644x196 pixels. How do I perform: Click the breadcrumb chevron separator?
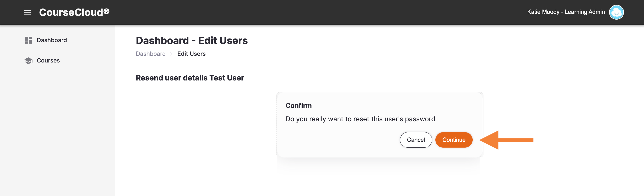coord(171,54)
